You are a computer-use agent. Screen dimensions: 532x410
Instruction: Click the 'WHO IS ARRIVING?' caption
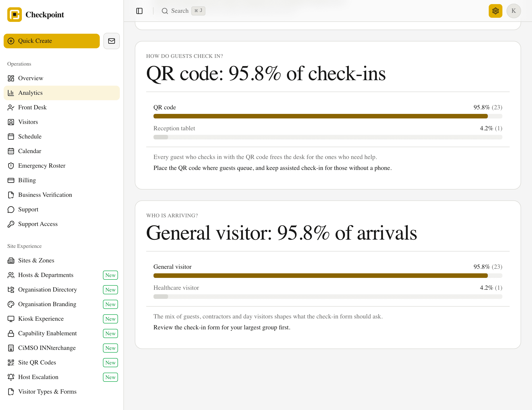172,216
